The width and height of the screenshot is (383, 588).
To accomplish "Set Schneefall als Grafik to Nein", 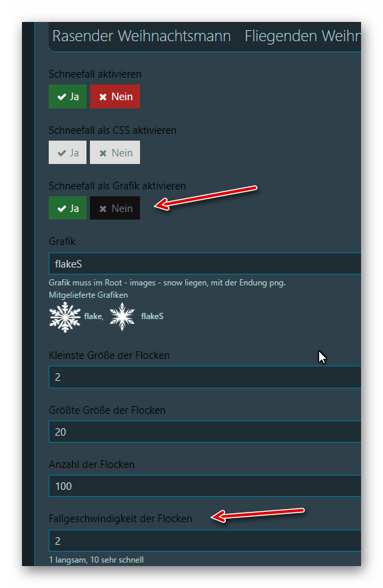I will (115, 208).
